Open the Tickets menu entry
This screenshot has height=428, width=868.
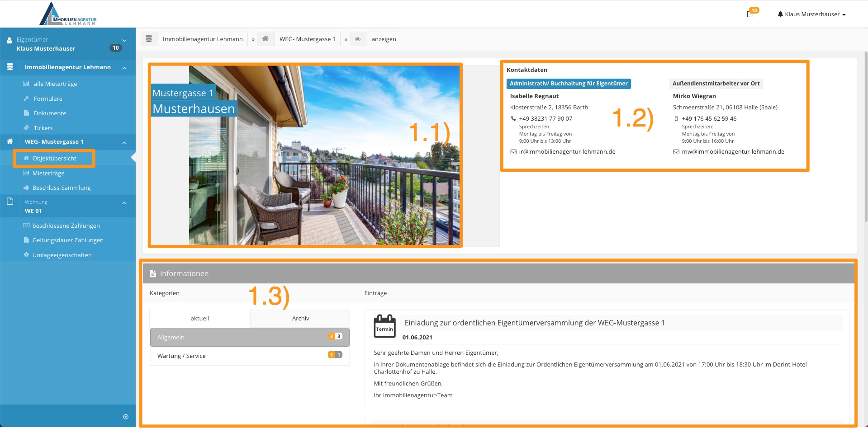[x=43, y=128]
